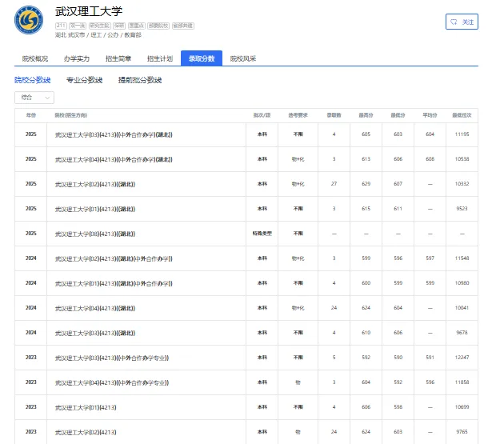
Task: Go to the 院校风采 tab
Action: click(243, 58)
